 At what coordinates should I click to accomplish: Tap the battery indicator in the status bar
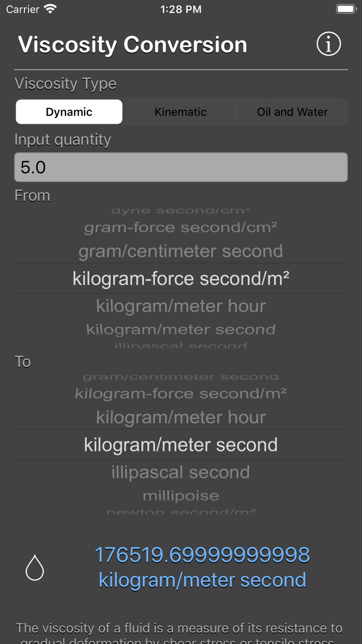pyautogui.click(x=345, y=8)
